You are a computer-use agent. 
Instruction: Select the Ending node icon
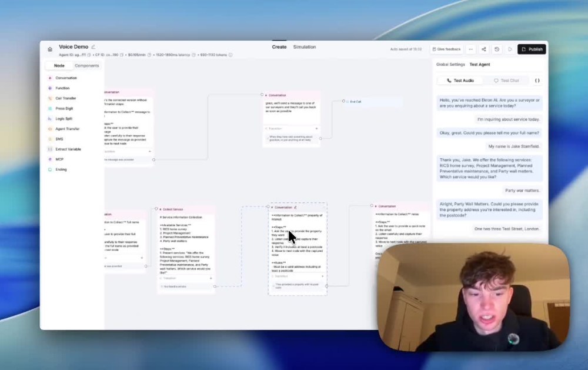pyautogui.click(x=50, y=169)
